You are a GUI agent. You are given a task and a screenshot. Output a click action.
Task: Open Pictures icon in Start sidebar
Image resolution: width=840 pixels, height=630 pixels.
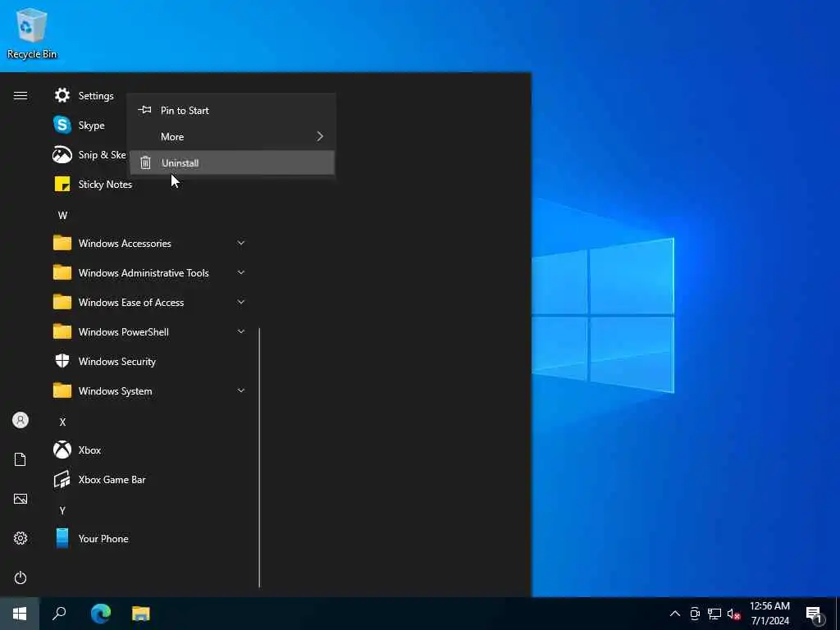tap(21, 499)
